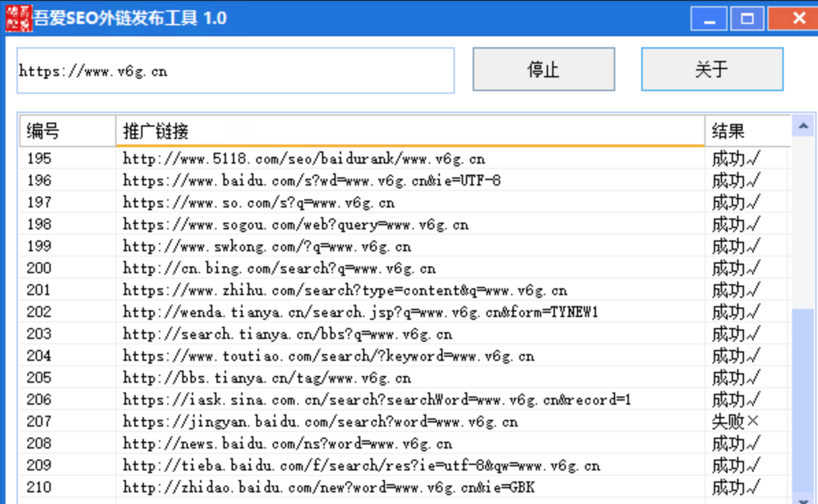Select row number 205
The width and height of the screenshot is (818, 504).
pos(39,377)
